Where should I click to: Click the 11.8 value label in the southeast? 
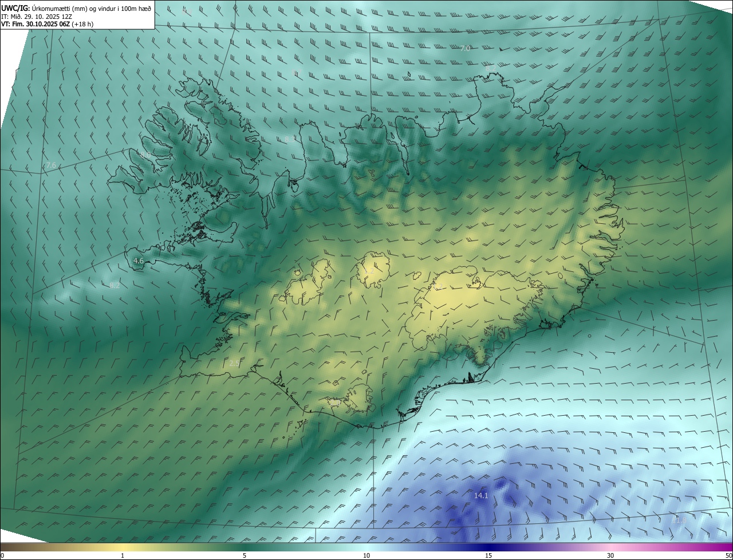[678, 520]
